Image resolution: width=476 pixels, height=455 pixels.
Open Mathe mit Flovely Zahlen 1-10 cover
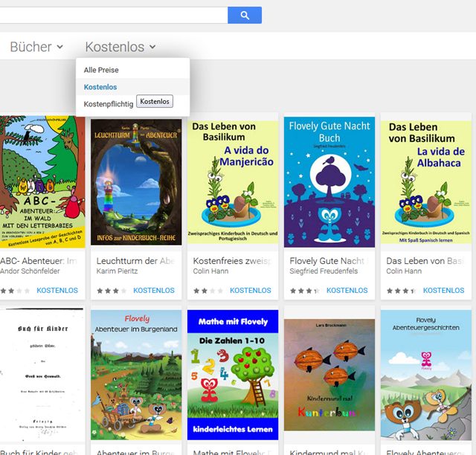[233, 375]
